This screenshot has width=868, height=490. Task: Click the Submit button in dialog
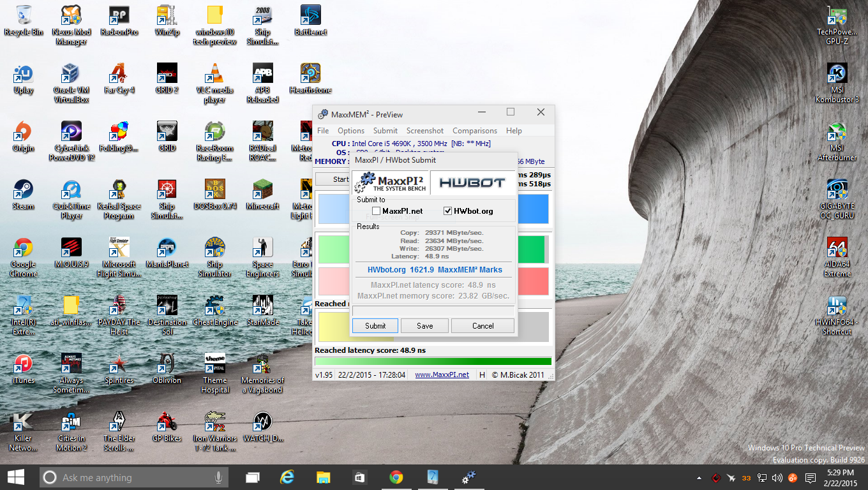375,325
